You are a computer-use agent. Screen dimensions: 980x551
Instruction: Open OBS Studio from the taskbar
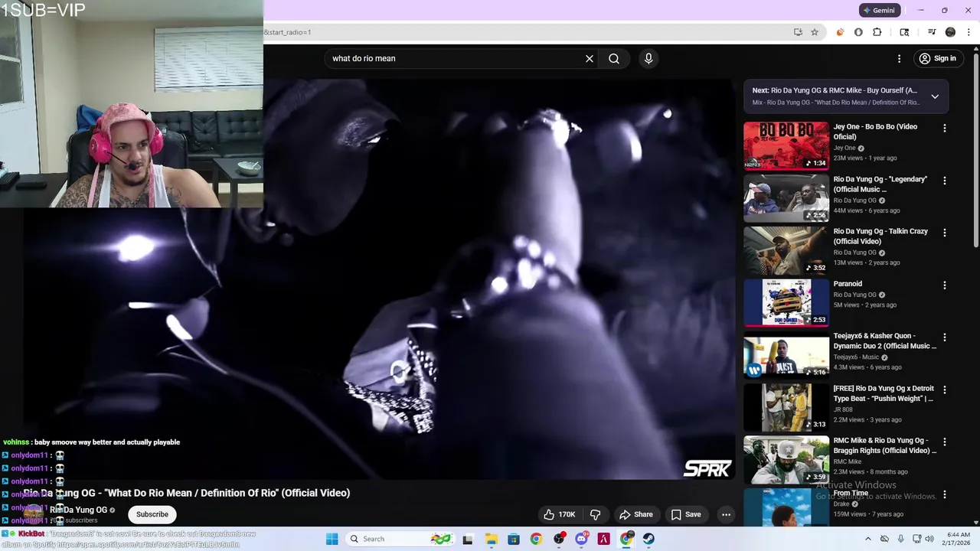point(559,539)
